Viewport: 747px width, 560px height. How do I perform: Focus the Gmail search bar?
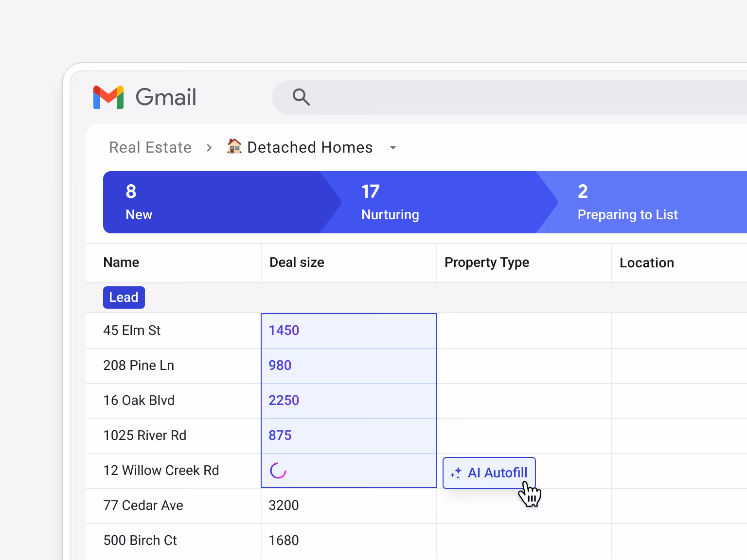click(x=510, y=97)
